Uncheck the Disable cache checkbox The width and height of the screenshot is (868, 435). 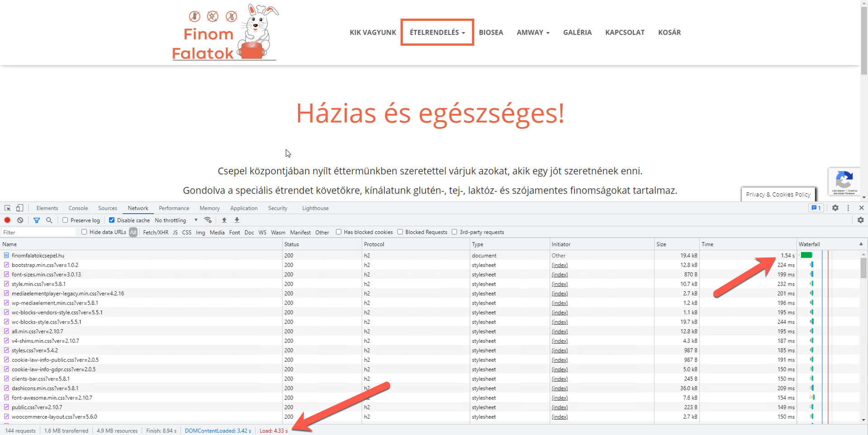[x=112, y=220]
